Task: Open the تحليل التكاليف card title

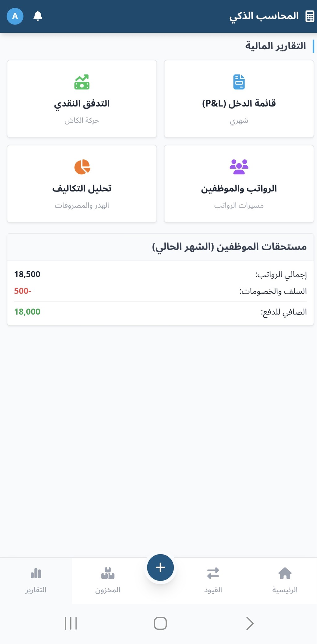Action: coord(82,189)
